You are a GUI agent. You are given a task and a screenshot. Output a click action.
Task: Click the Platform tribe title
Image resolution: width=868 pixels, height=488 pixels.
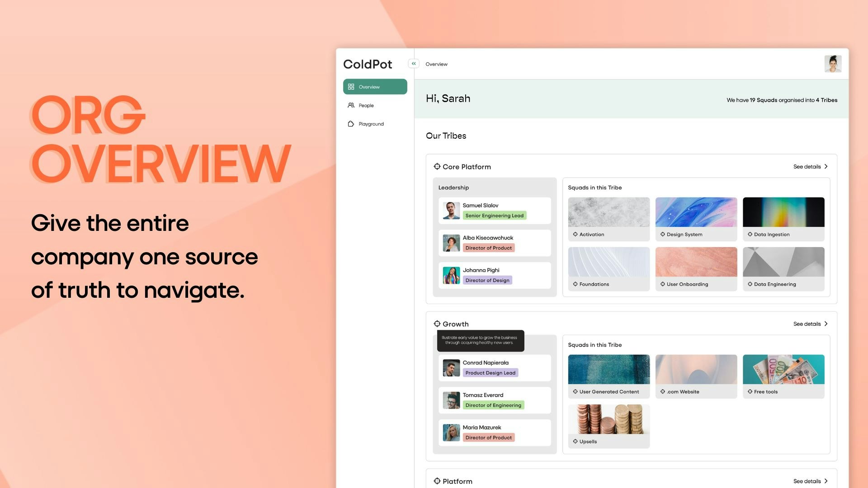[458, 481]
